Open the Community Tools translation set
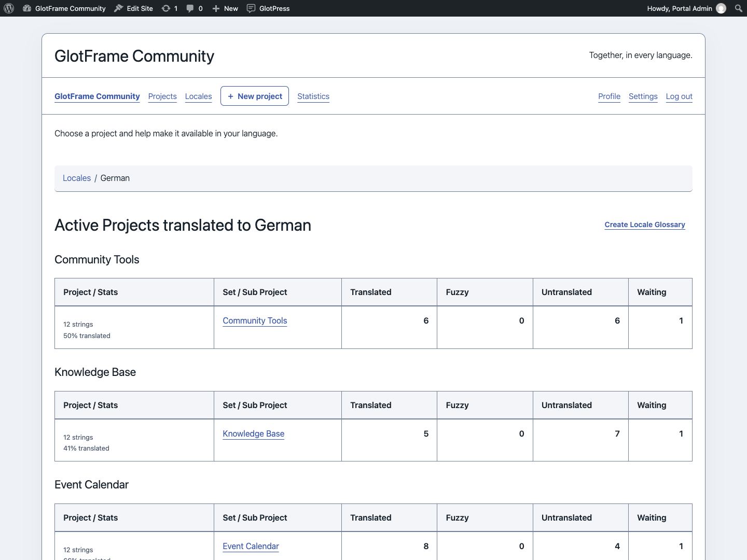Image resolution: width=747 pixels, height=560 pixels. [255, 321]
